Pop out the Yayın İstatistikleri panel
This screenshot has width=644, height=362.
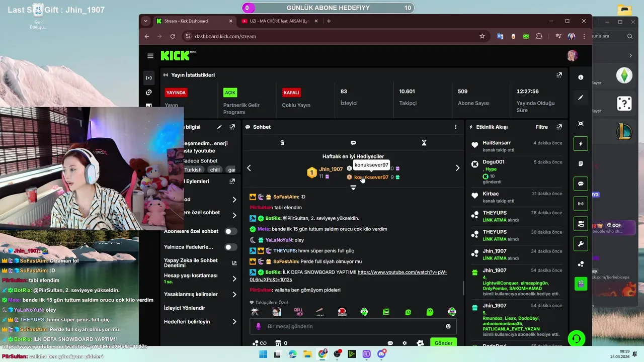click(x=559, y=75)
